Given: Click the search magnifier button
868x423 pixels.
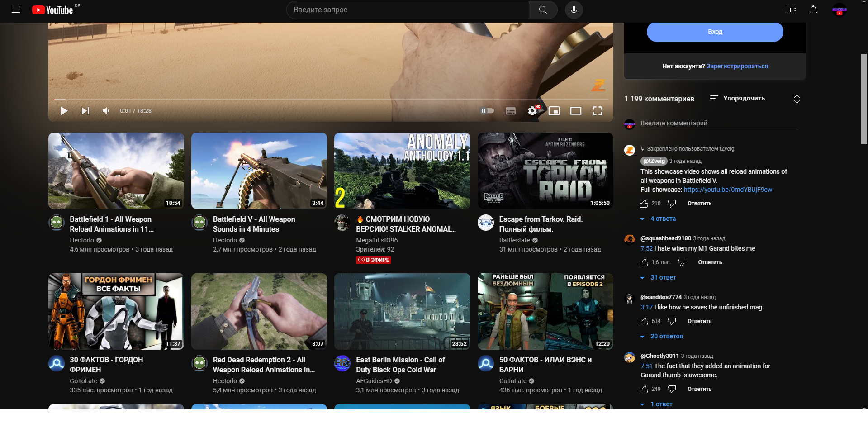Looking at the screenshot, I should [x=543, y=10].
